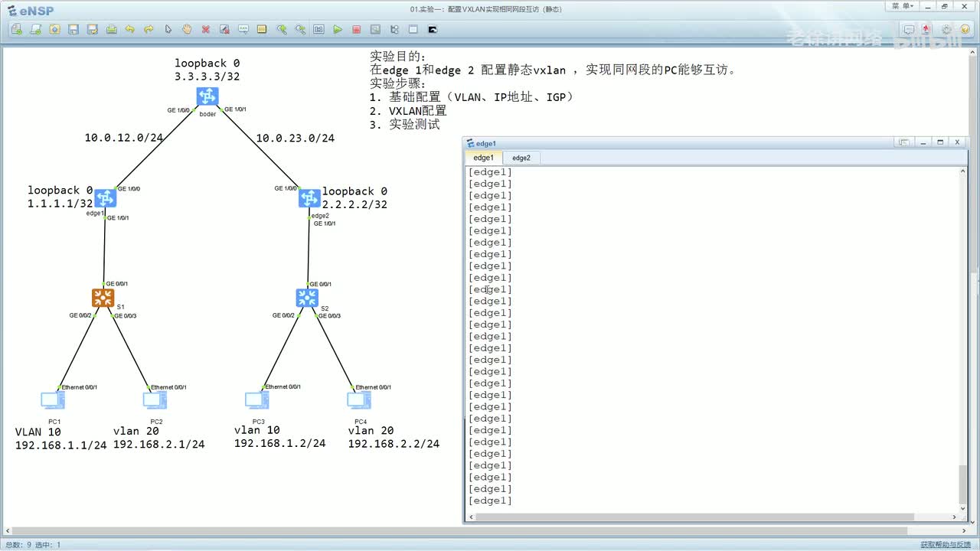Select the text note tool icon

coord(243,30)
